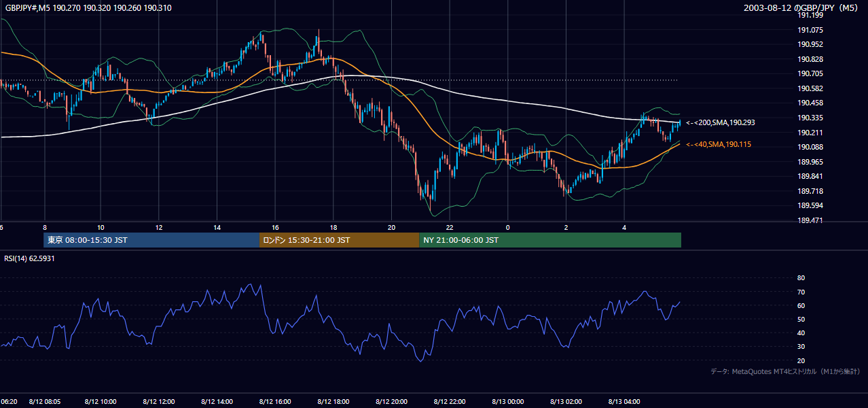The width and height of the screenshot is (868, 408).
Task: Click RSI scale value 50
Action: 801,319
